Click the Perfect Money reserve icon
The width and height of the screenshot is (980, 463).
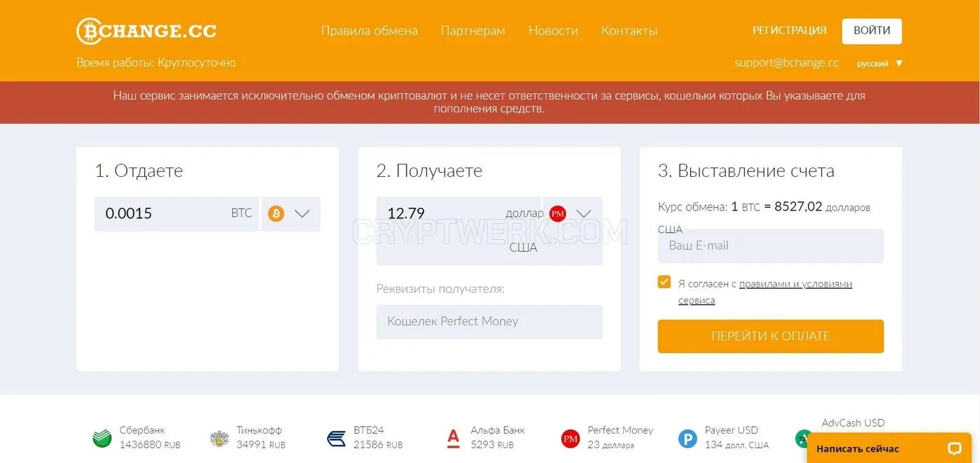[x=570, y=439]
